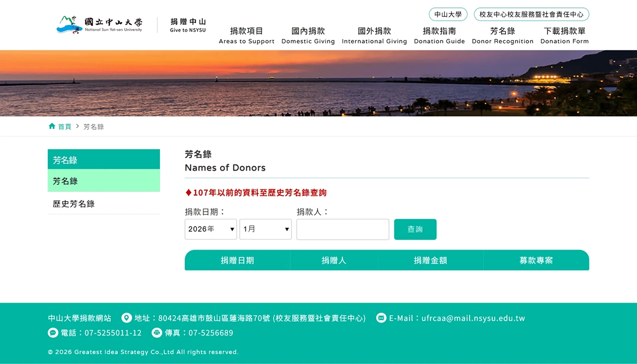This screenshot has width=637, height=364.
Task: Click the 中山大學 pill button at top
Action: (x=448, y=14)
